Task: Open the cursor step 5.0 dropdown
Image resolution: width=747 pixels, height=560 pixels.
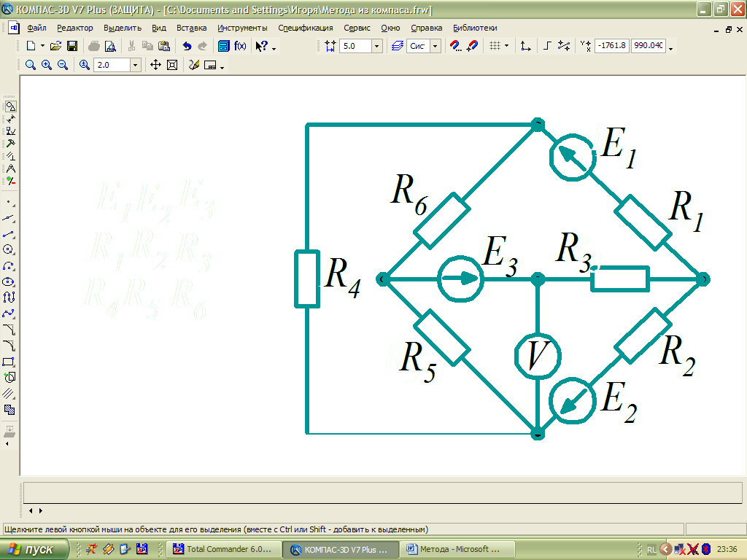Action: click(376, 46)
